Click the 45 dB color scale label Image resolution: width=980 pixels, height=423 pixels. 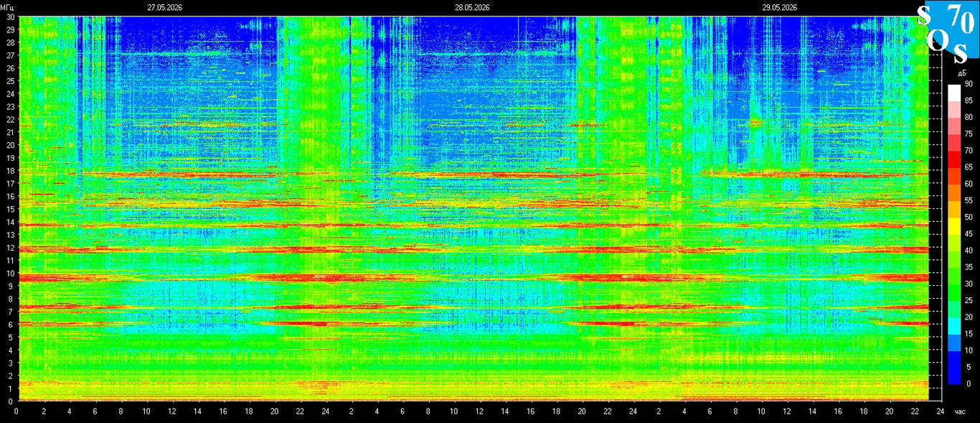[x=968, y=234]
